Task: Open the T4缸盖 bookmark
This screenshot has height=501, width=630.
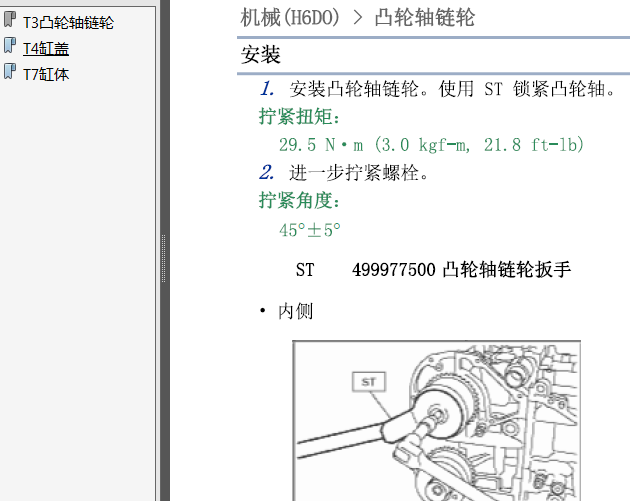Action: pyautogui.click(x=45, y=49)
